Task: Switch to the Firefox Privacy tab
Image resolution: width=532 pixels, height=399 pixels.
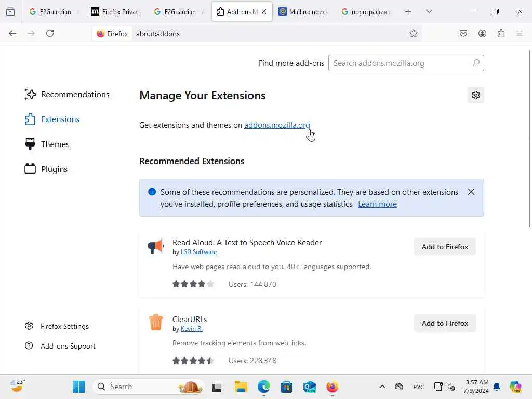Action: pyautogui.click(x=116, y=11)
